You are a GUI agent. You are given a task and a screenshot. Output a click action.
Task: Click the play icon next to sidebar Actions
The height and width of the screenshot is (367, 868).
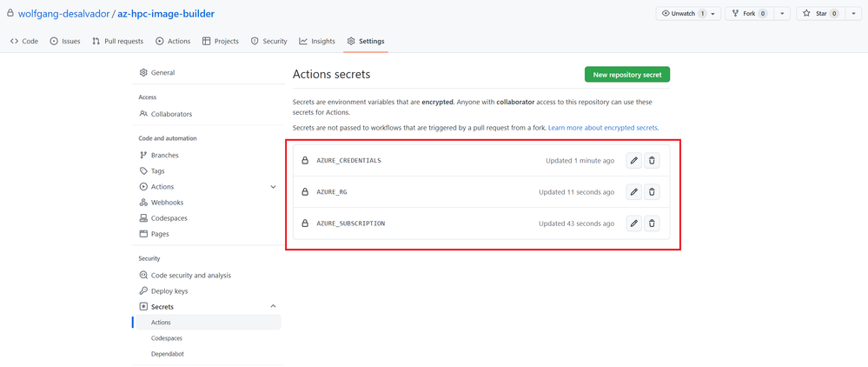(x=143, y=187)
